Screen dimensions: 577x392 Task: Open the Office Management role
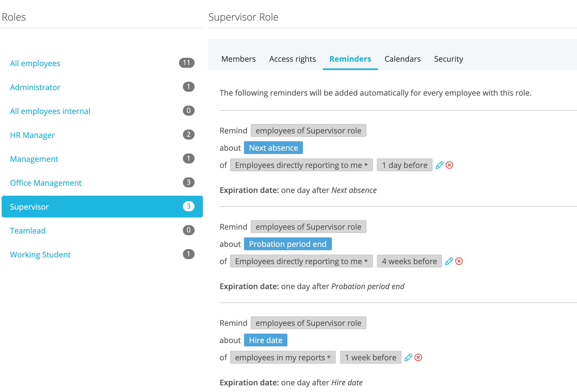46,183
